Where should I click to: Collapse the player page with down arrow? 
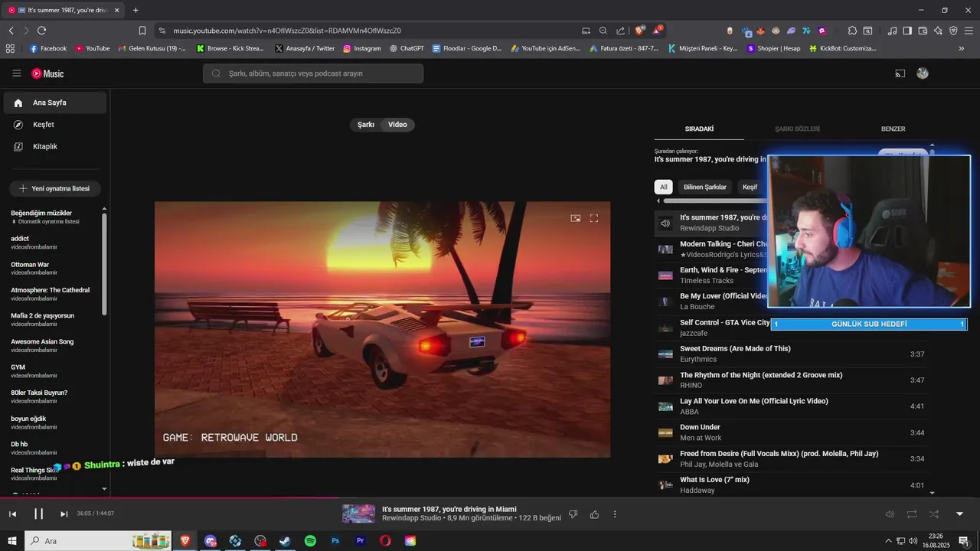(959, 514)
